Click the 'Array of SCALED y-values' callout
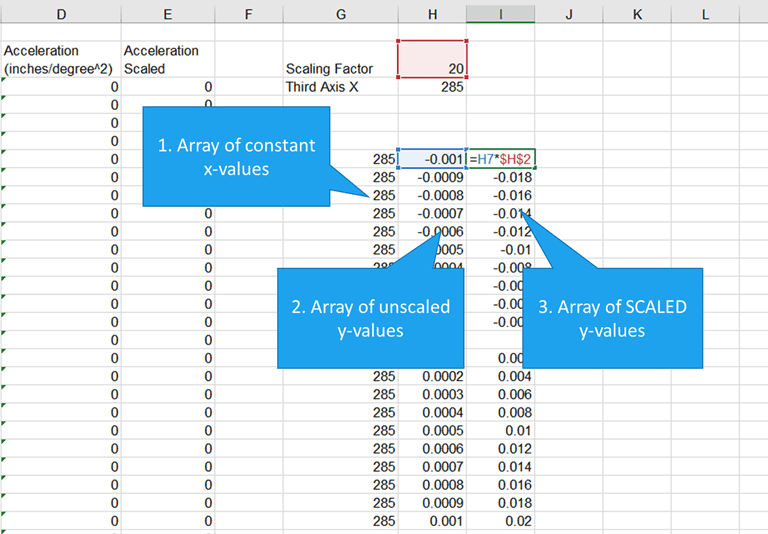The height and width of the screenshot is (534, 768). [x=612, y=319]
